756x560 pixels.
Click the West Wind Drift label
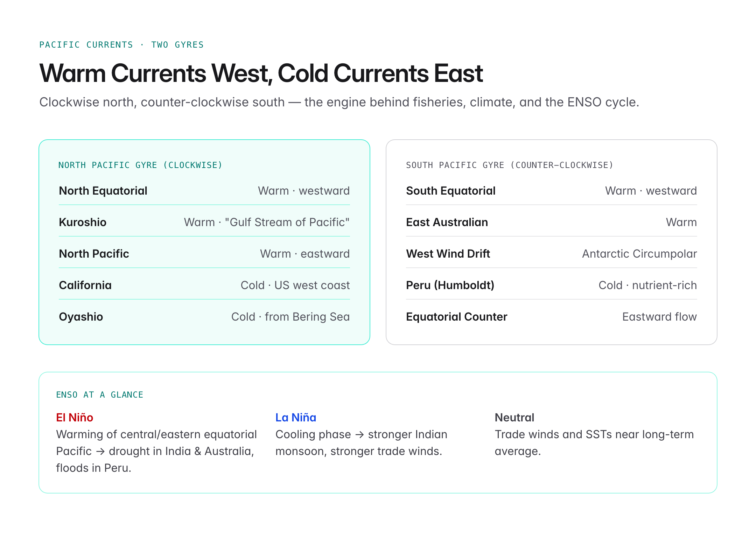[448, 254]
